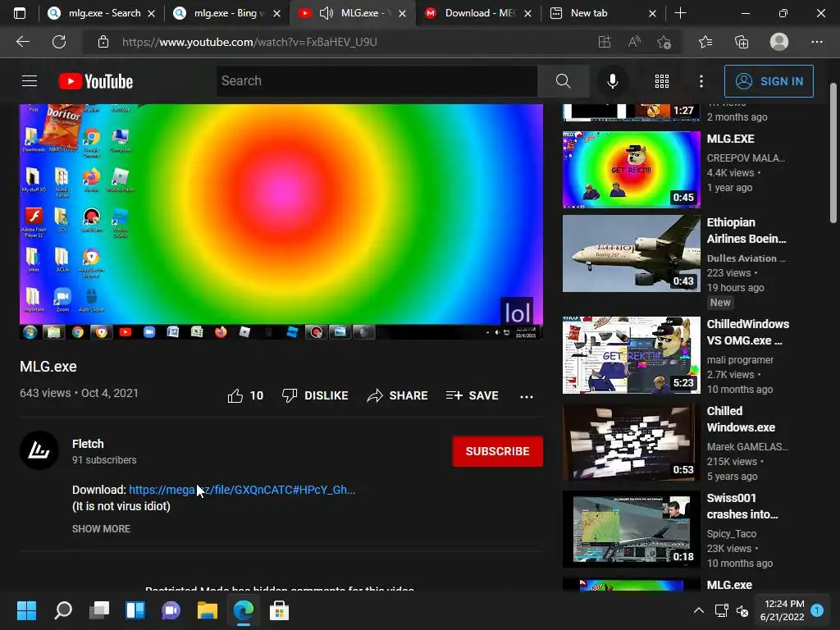View site information lock icon

tap(103, 42)
